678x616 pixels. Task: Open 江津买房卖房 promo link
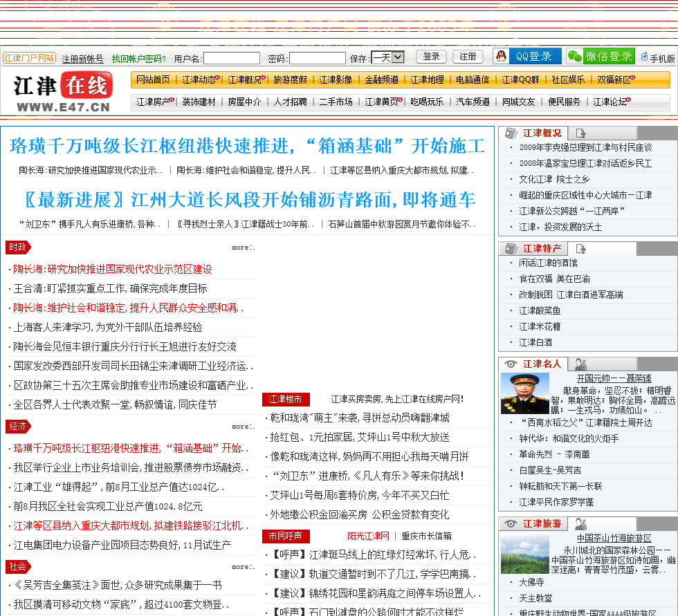pos(397,399)
